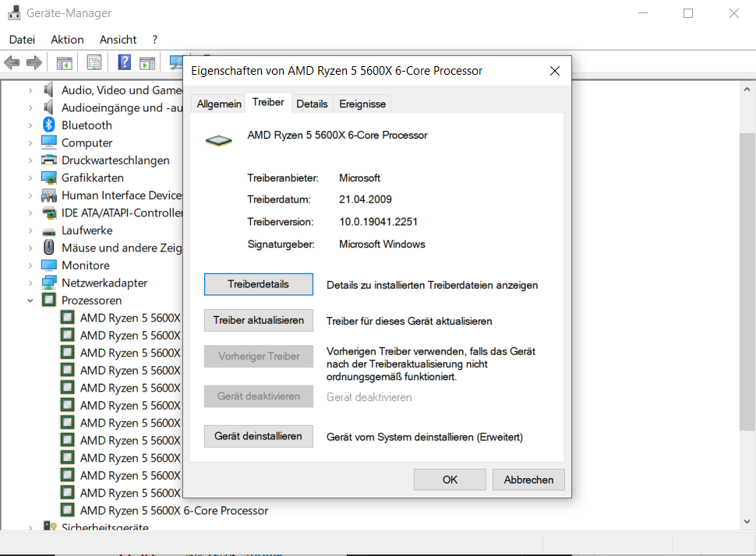Toggle the console tree pane icon
This screenshot has height=556, width=756.
coord(64,62)
